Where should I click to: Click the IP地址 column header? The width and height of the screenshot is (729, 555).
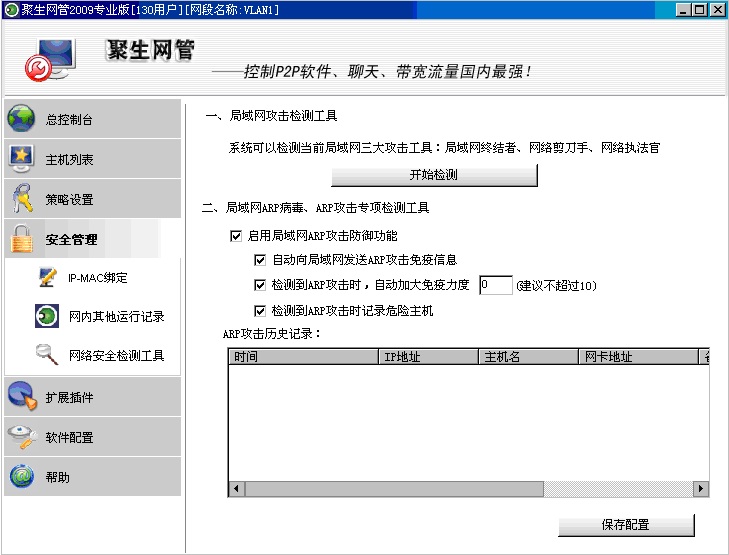point(429,357)
